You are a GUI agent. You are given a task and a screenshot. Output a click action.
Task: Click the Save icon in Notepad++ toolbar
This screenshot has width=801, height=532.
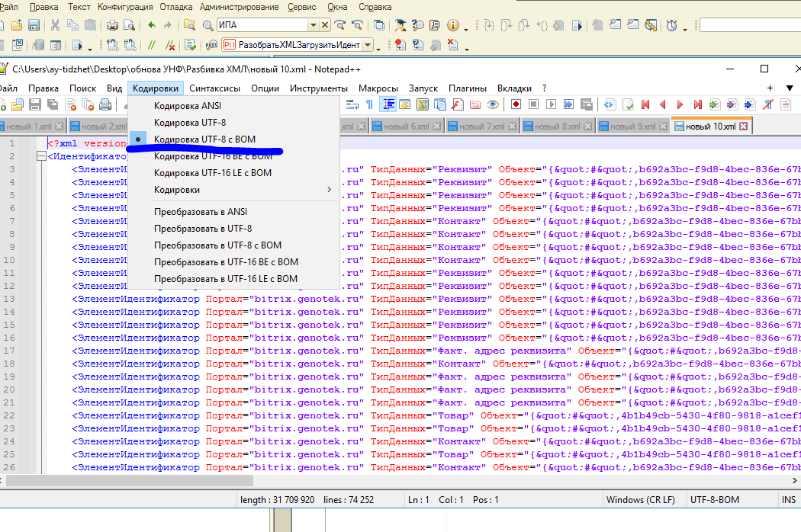click(35, 104)
